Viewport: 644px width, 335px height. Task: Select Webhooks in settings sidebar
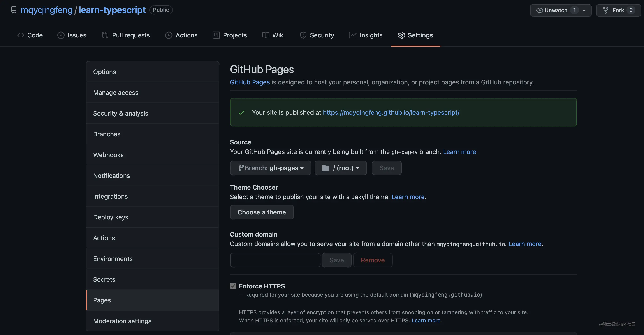[x=108, y=155]
